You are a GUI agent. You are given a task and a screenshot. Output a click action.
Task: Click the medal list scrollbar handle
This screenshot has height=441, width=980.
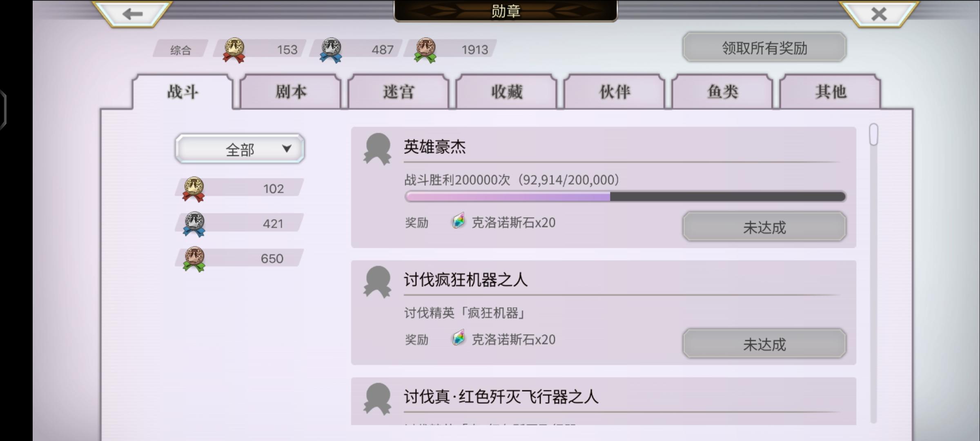873,135
